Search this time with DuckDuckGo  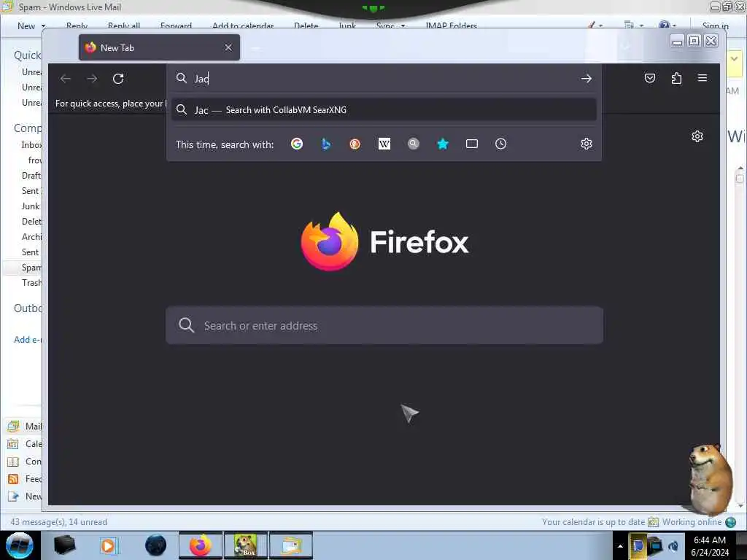[x=355, y=144]
